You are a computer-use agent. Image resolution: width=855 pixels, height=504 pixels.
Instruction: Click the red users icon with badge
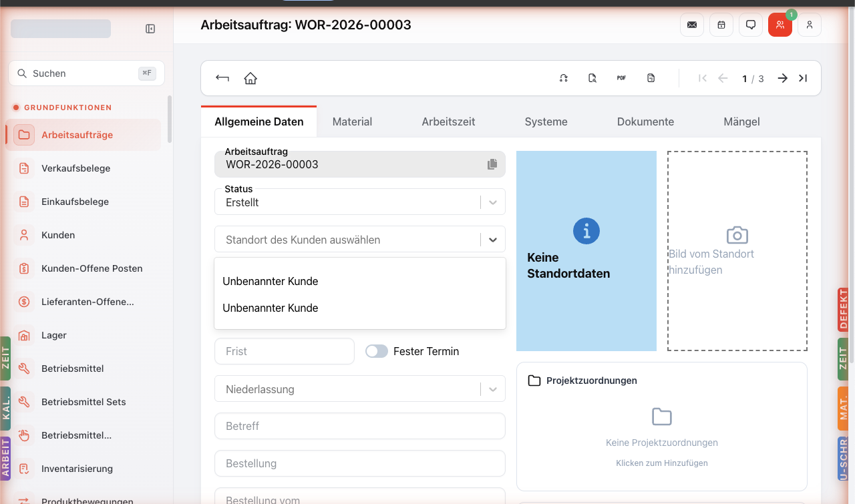click(x=780, y=25)
